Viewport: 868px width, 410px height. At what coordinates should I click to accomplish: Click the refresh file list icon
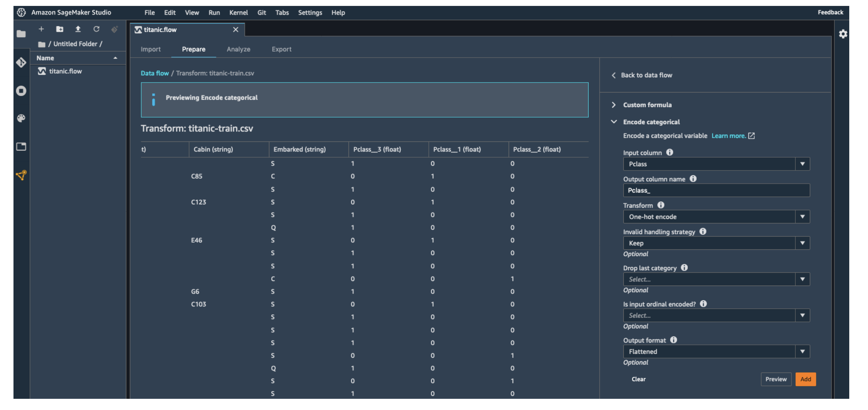click(x=96, y=29)
